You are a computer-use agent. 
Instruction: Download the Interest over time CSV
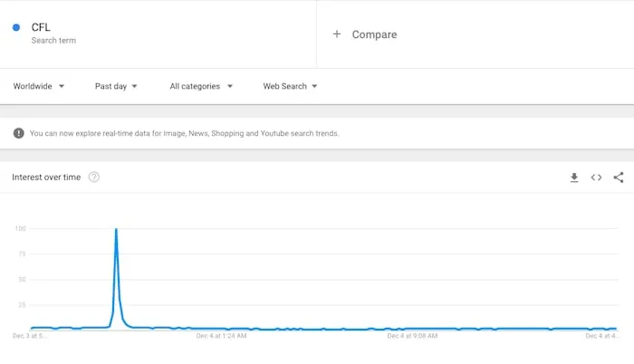click(x=574, y=177)
